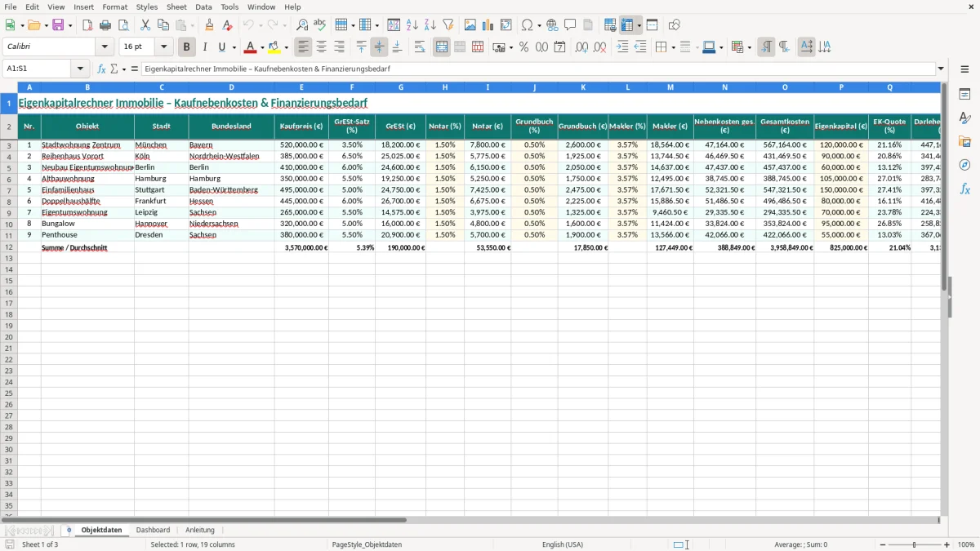Expand the Name Box dropdown

point(80,69)
